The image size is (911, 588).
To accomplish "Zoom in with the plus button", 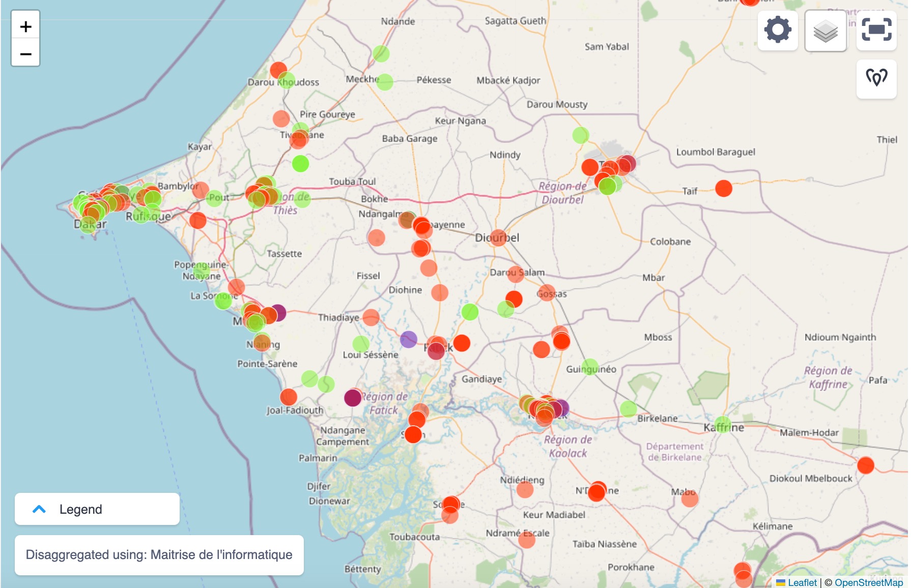I will click(x=25, y=26).
